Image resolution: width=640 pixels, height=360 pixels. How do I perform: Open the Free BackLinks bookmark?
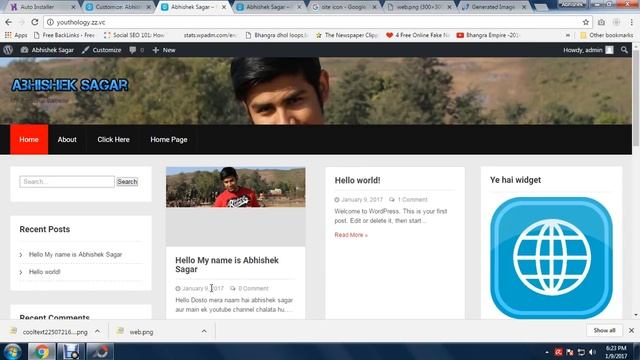click(64, 35)
